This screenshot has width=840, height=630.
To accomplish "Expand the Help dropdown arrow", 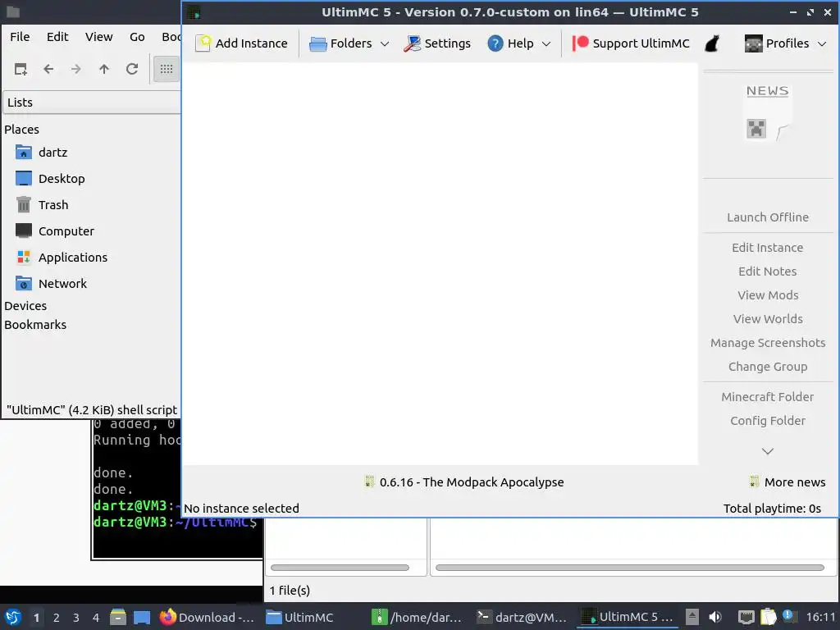I will coord(546,44).
